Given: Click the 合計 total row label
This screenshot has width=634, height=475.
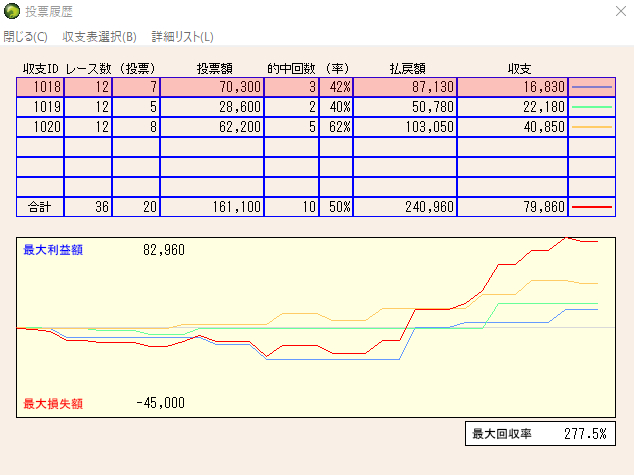Looking at the screenshot, I should click(x=40, y=206).
